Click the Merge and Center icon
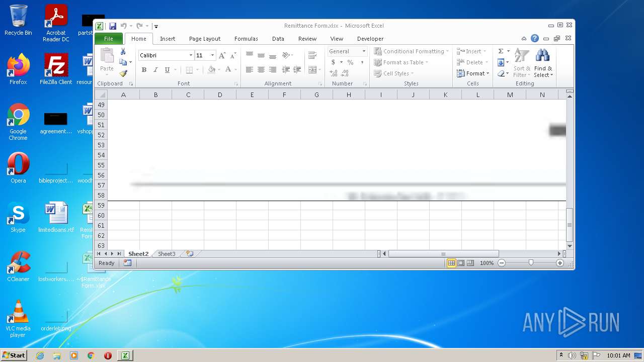This screenshot has width=644, height=362. click(312, 70)
